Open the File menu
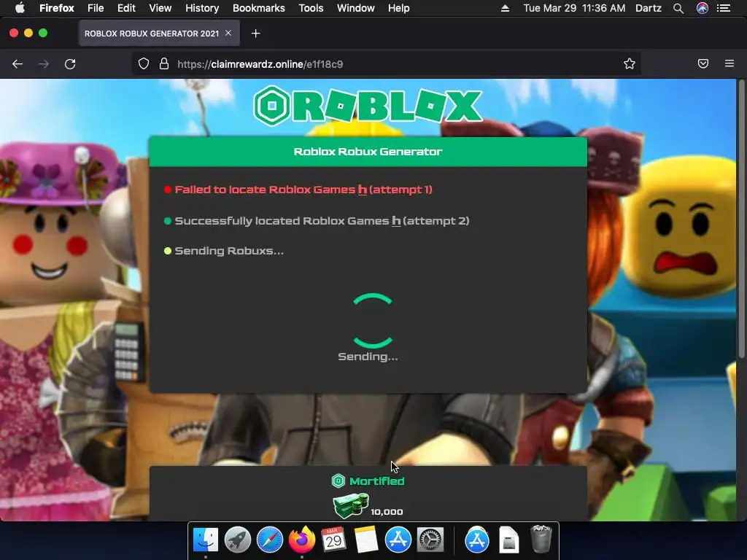The image size is (747, 560). pos(96,8)
